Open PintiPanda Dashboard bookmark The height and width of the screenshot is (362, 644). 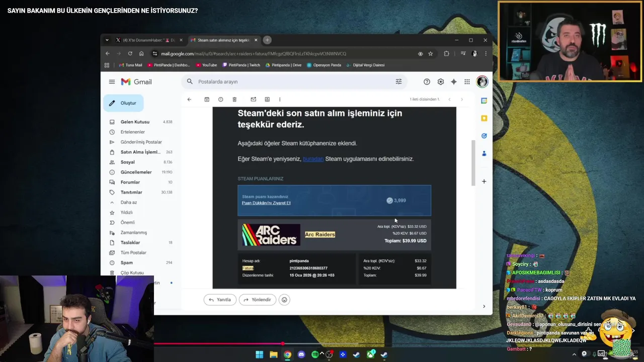click(x=169, y=65)
